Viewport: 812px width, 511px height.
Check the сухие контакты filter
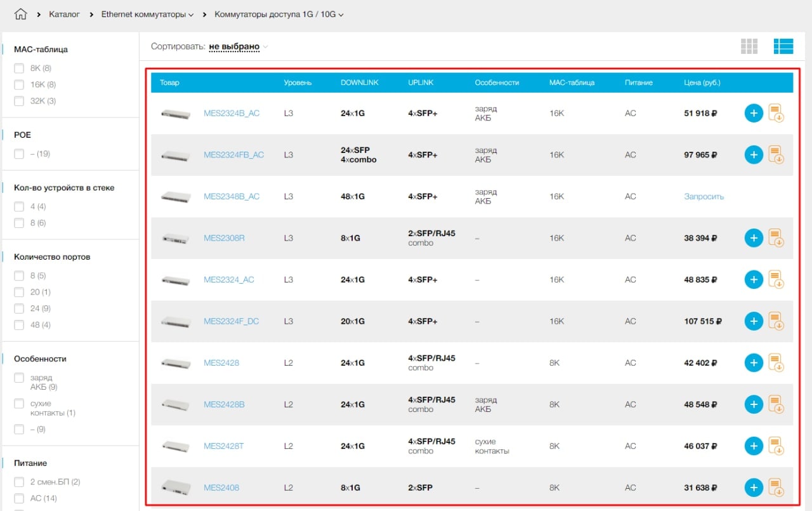click(19, 404)
